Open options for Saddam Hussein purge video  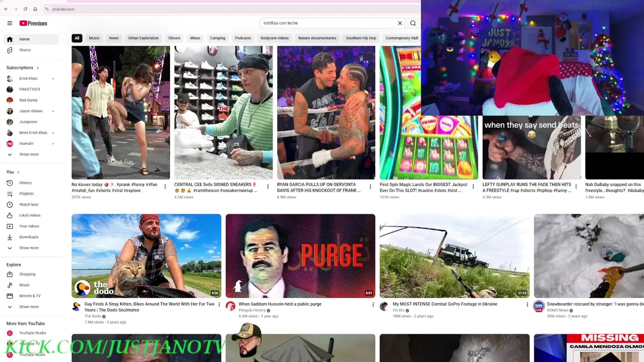click(x=373, y=305)
